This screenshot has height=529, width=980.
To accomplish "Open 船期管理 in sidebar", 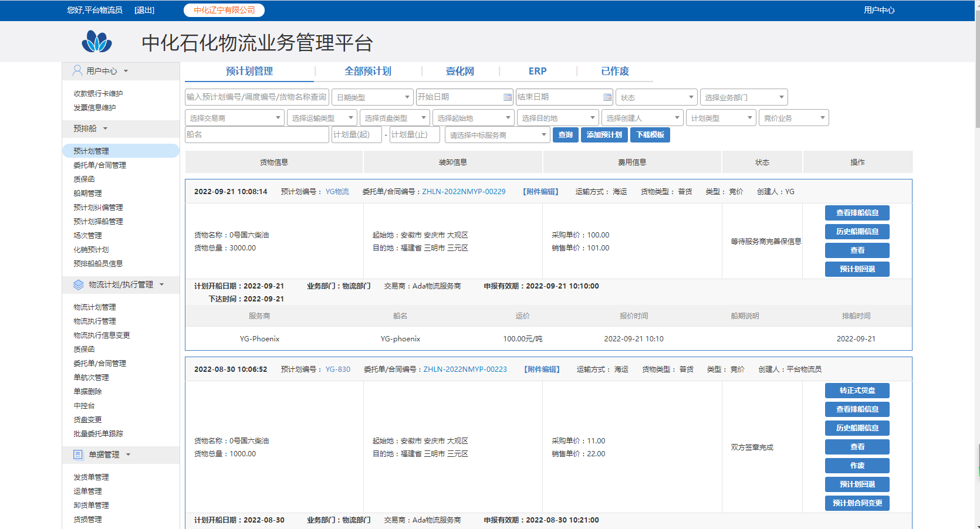I will point(87,194).
